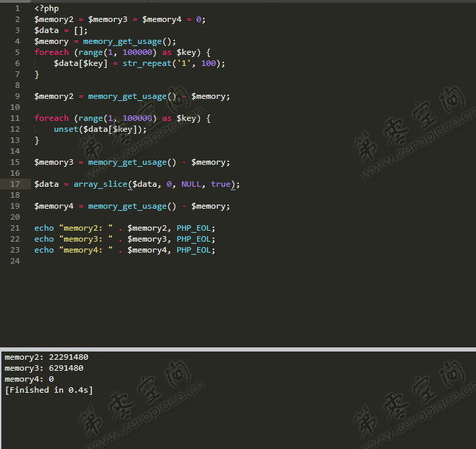
Task: Click the "[Finished in 0.4s]" build message
Action: point(48,390)
